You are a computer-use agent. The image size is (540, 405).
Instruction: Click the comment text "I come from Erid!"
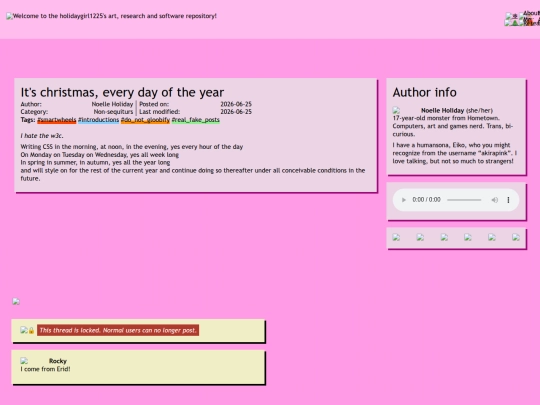click(45, 369)
